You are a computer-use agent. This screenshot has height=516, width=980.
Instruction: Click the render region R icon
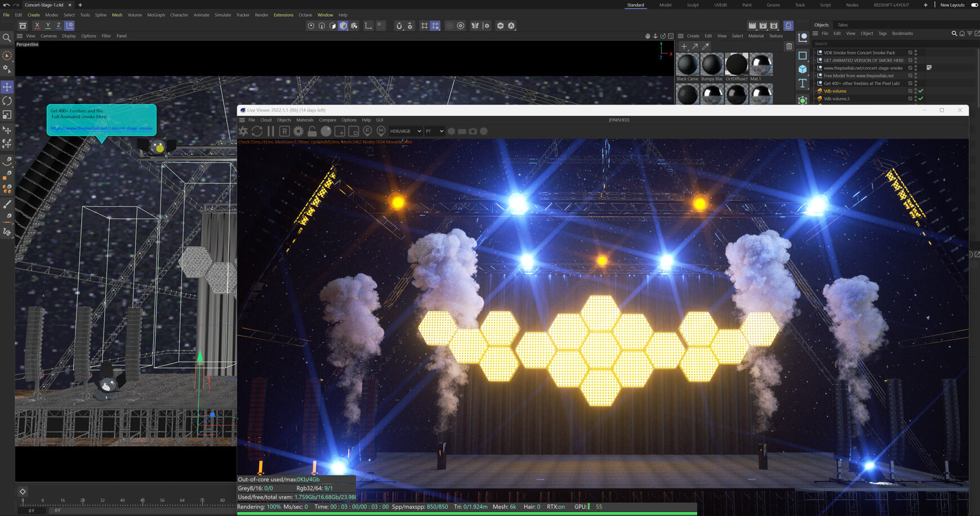coord(284,131)
